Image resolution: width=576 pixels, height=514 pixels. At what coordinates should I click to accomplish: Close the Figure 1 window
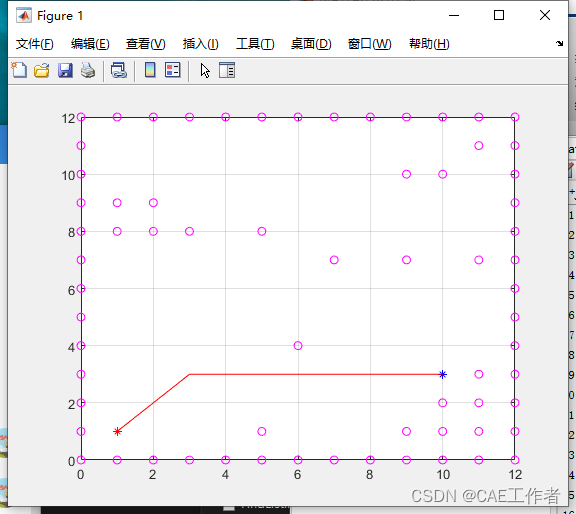(x=545, y=15)
